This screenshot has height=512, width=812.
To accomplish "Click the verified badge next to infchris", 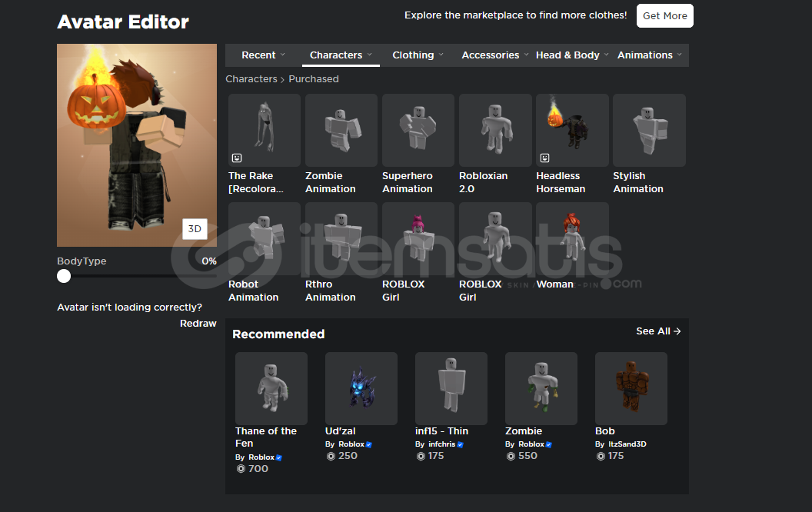I will [x=460, y=444].
